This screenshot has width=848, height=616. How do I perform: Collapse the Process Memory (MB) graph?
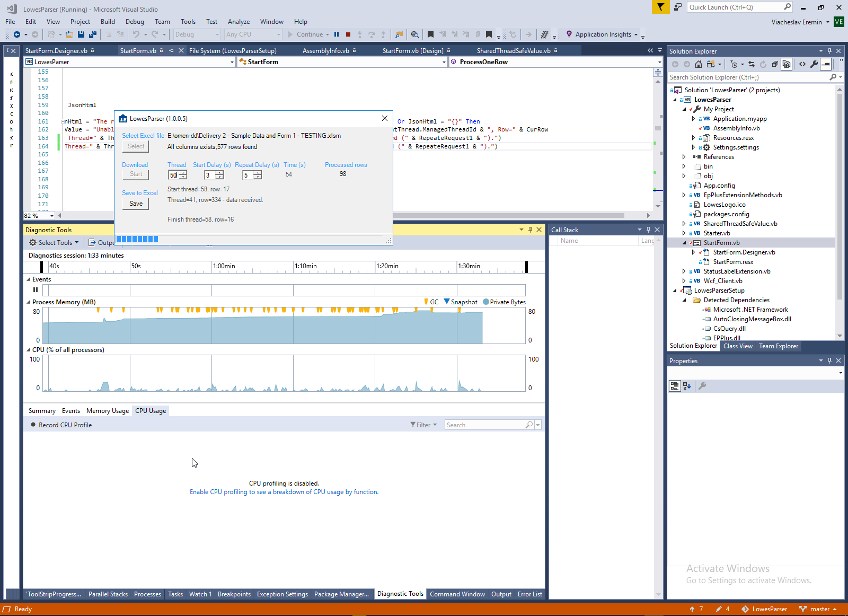click(x=29, y=302)
